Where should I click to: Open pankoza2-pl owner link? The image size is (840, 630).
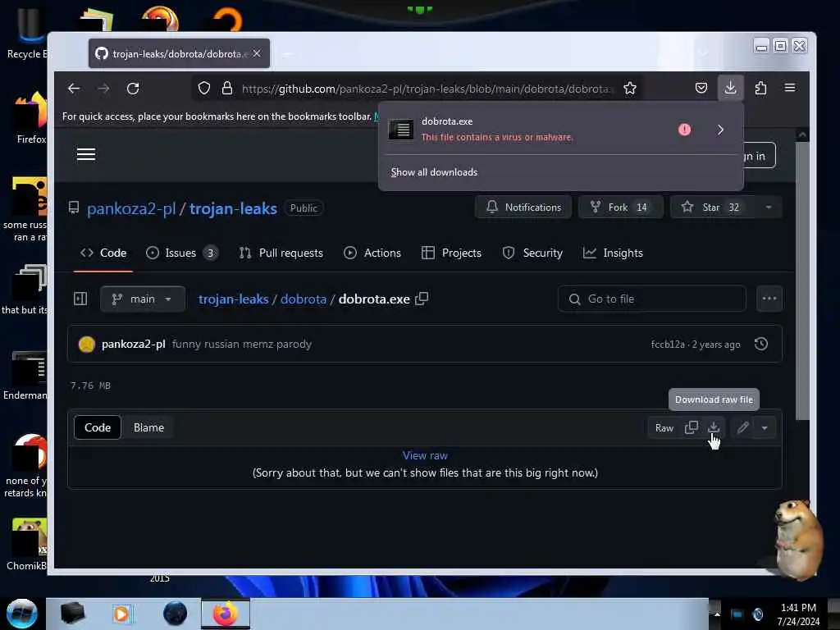[x=131, y=208]
